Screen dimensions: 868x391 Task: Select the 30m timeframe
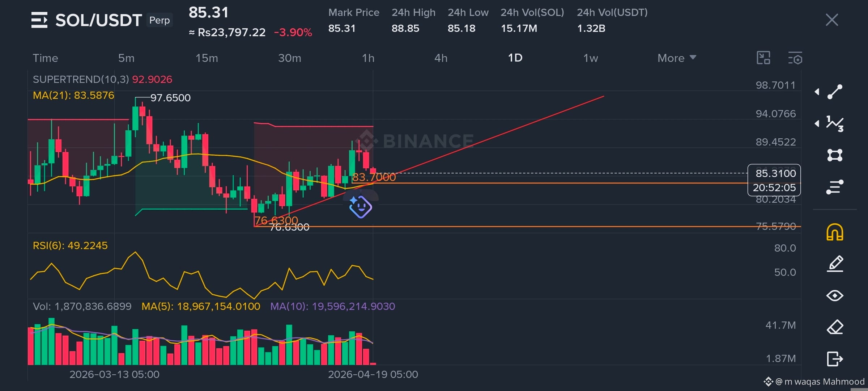point(289,58)
